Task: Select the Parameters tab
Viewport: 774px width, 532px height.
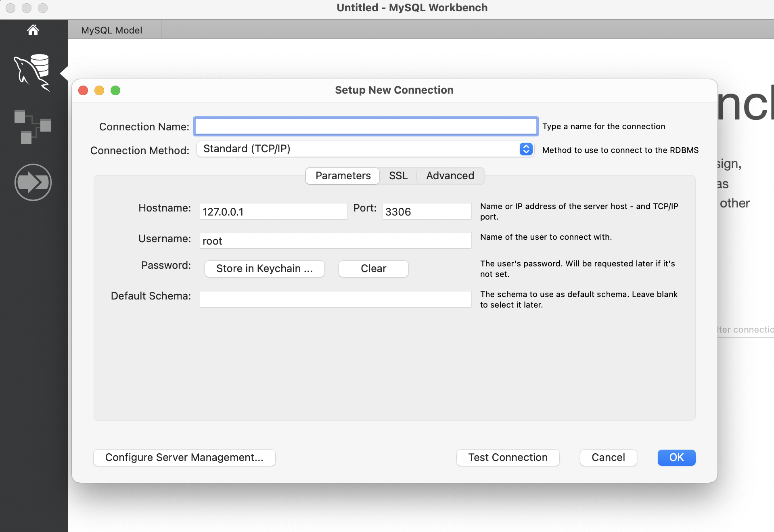Action: pos(343,176)
